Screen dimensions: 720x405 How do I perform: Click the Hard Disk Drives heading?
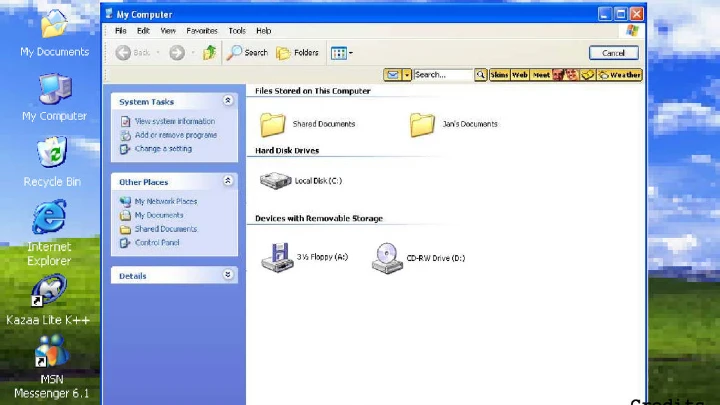(x=287, y=151)
